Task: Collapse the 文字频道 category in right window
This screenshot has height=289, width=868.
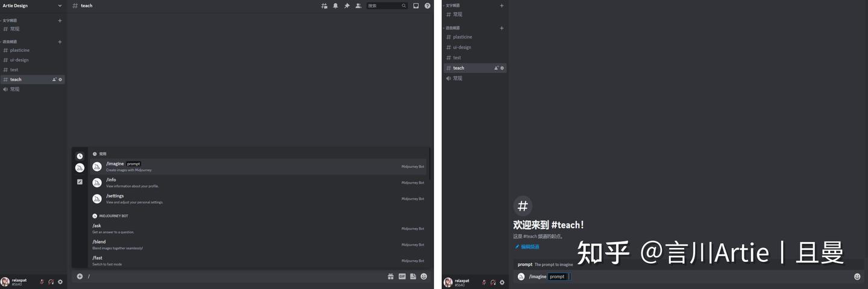Action: [451, 5]
